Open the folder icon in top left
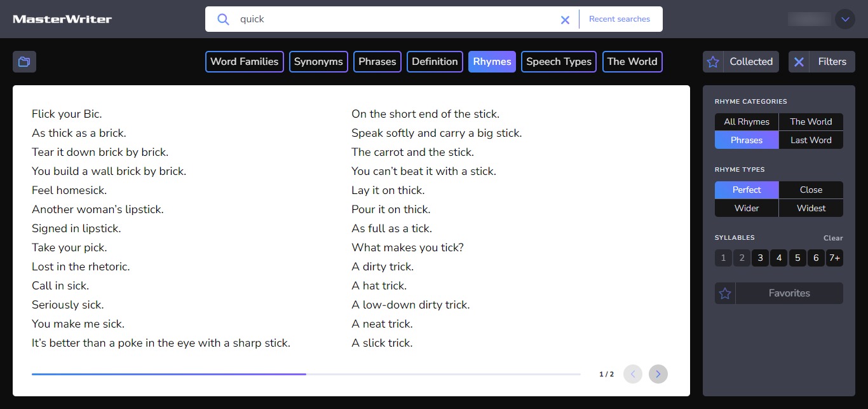 tap(24, 62)
